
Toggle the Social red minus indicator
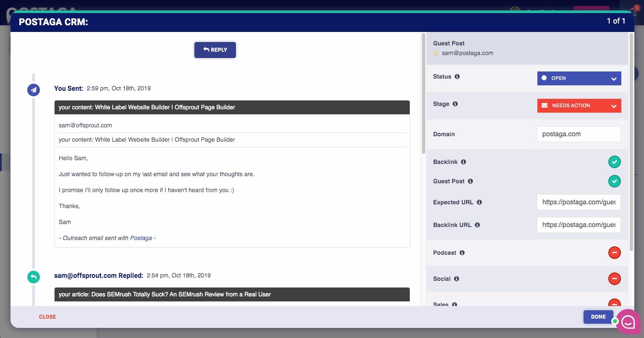point(614,279)
